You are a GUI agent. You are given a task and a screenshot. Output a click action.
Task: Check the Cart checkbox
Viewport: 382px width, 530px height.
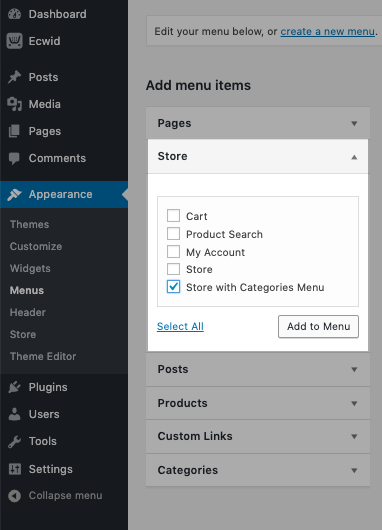pyautogui.click(x=173, y=215)
